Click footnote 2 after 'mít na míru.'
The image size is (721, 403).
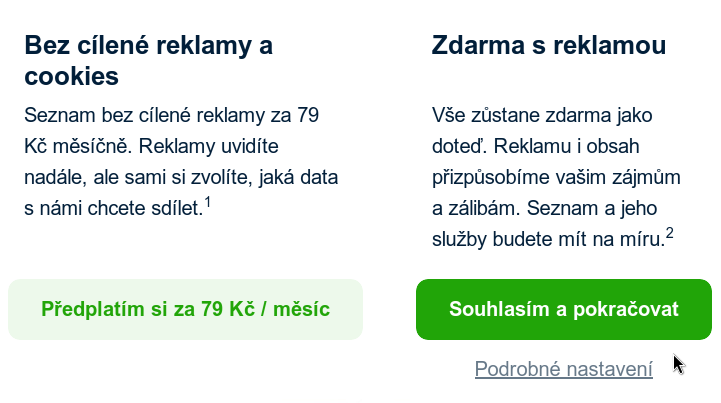(x=669, y=234)
